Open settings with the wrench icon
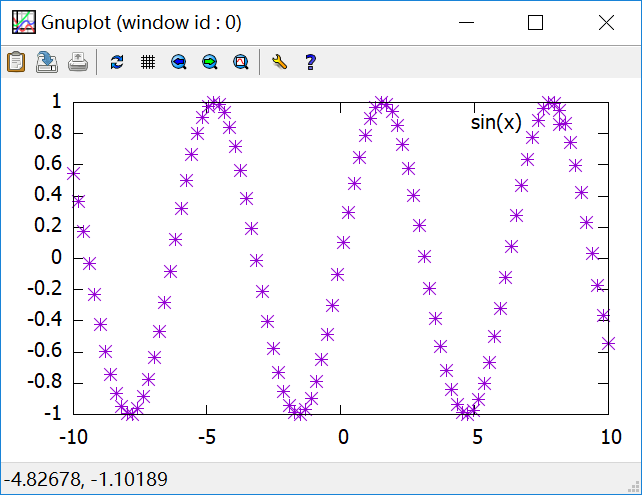 279,62
